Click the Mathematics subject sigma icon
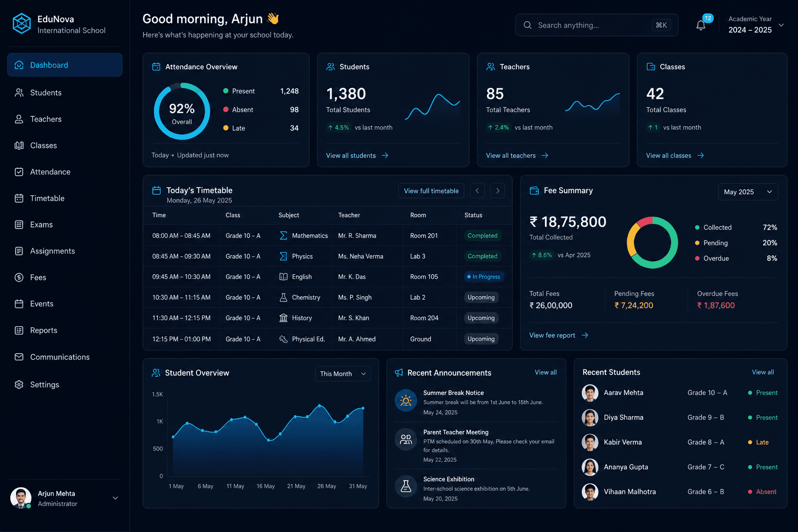This screenshot has height=532, width=798. [283, 235]
